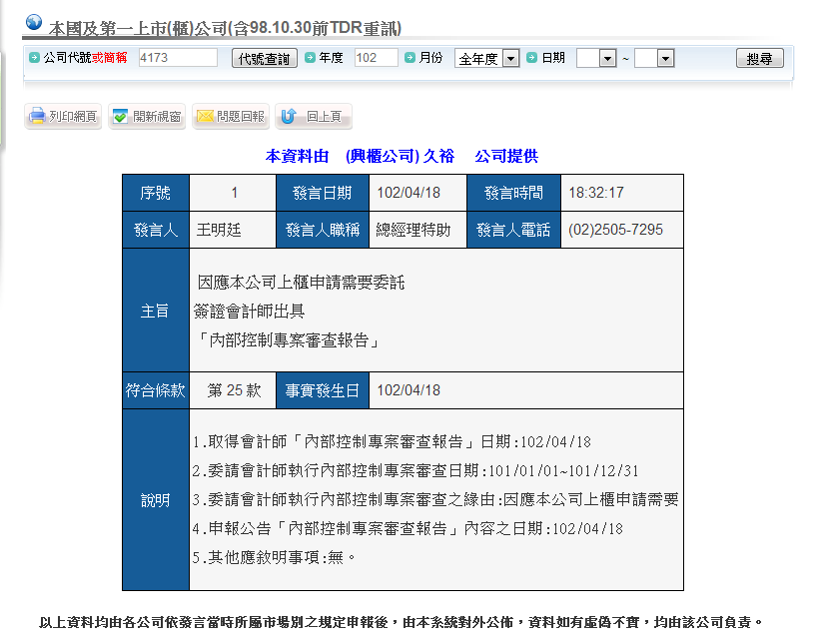Click the 搜尋 search button

tap(760, 58)
